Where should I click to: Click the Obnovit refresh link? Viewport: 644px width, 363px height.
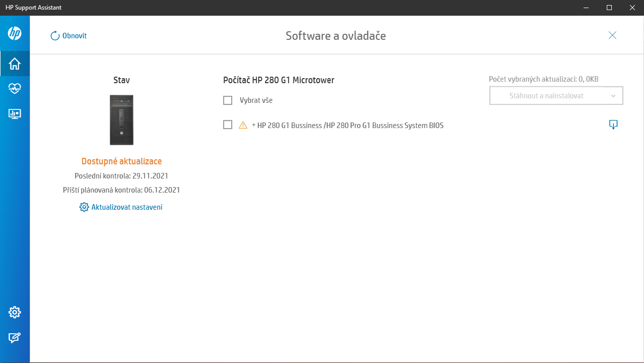coord(75,36)
